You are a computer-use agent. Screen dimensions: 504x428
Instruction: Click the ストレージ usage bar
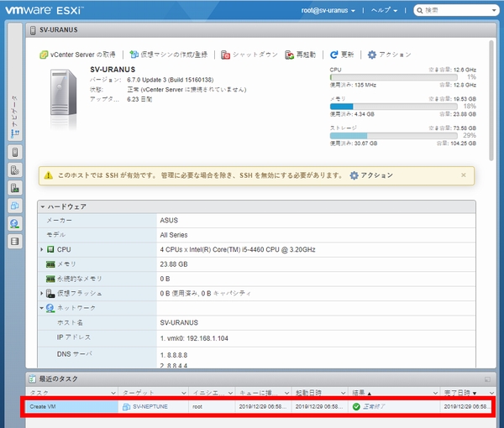pyautogui.click(x=394, y=135)
